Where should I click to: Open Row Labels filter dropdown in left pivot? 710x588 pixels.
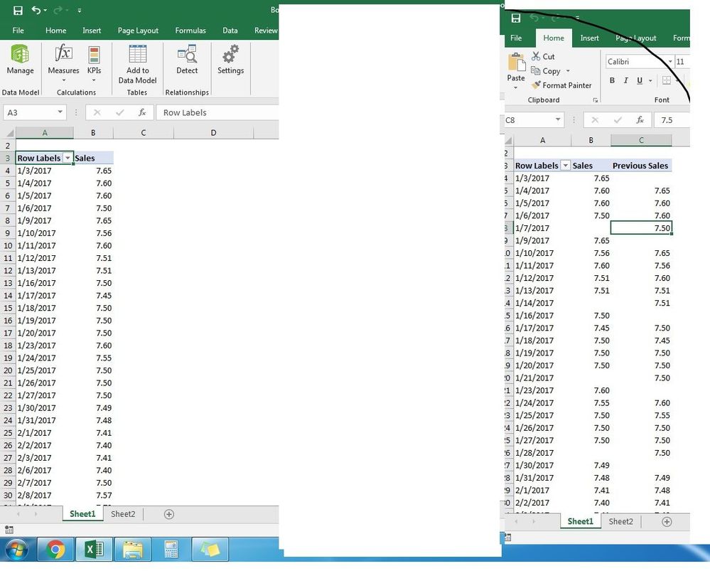68,158
